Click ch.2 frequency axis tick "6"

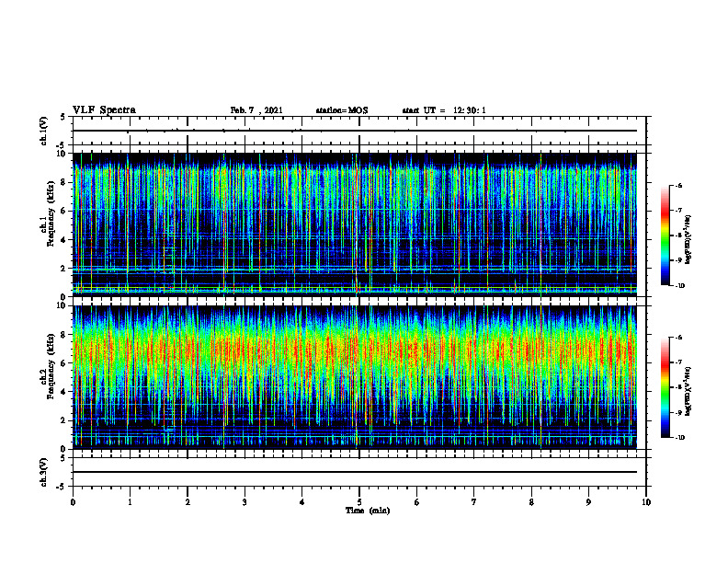[64, 363]
